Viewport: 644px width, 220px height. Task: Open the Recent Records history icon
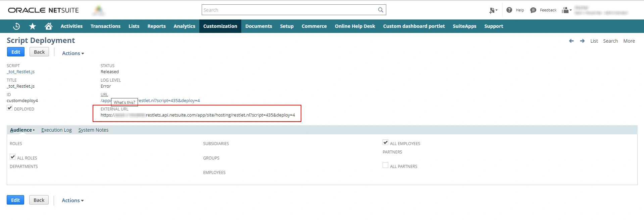tap(16, 26)
